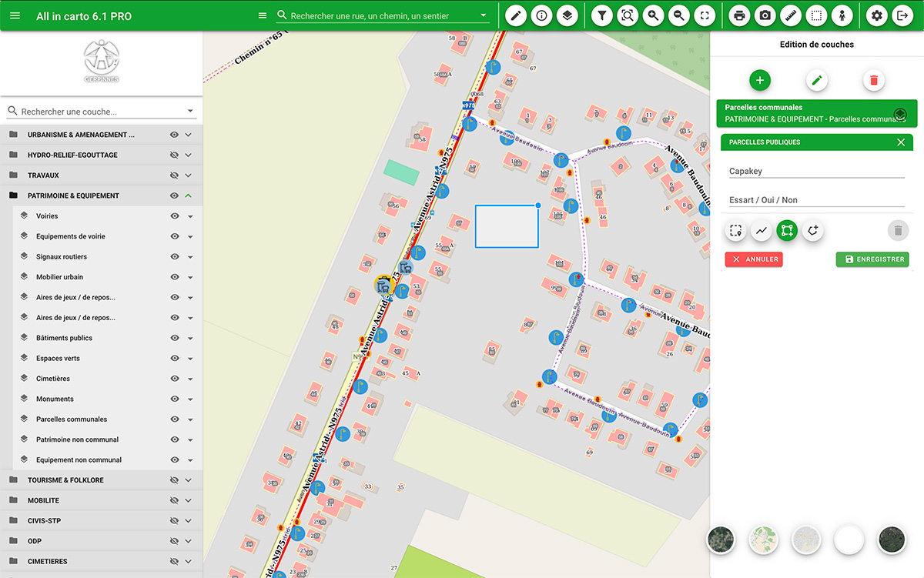Viewport: 924px width, 578px height.
Task: Open Street View pegman tool
Action: point(842,15)
